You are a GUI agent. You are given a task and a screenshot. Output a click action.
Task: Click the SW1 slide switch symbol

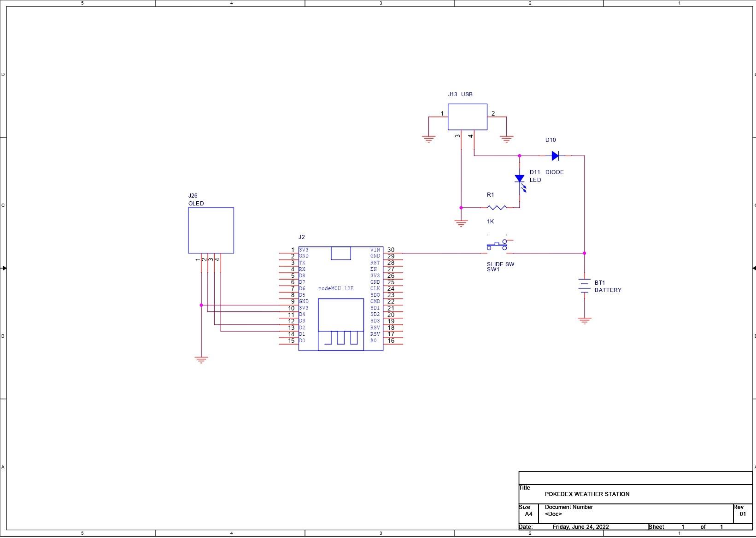(497, 246)
